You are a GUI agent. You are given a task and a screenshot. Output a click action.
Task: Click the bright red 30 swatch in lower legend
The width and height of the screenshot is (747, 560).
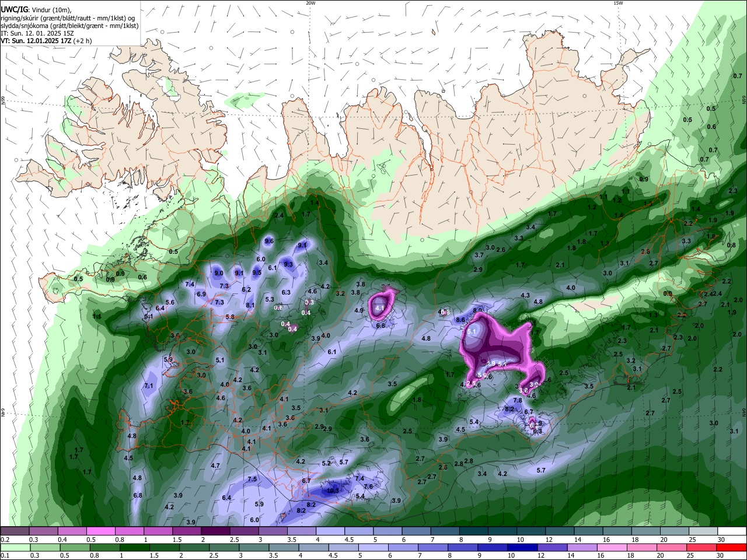coord(732,548)
